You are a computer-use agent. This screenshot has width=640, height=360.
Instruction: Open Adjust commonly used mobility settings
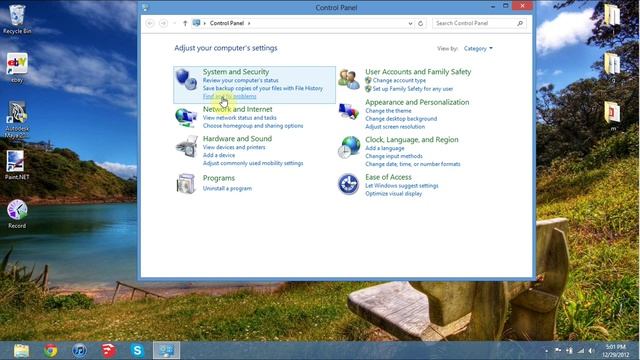[253, 163]
